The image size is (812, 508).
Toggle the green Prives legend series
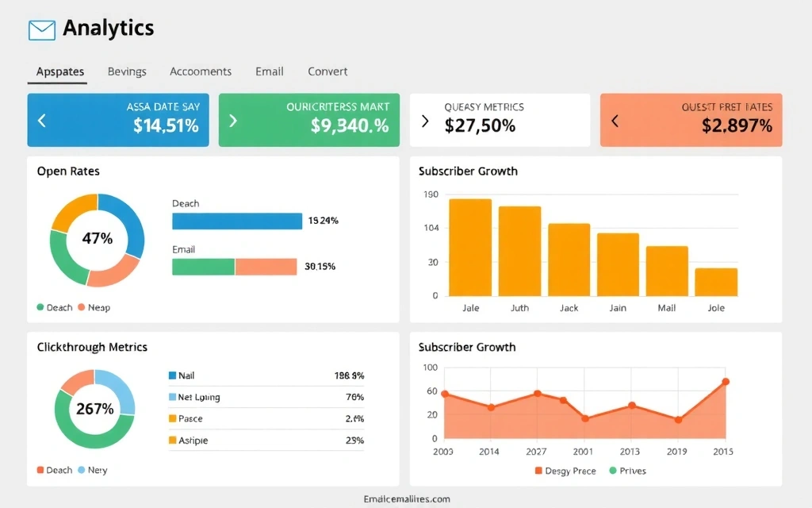click(x=612, y=471)
